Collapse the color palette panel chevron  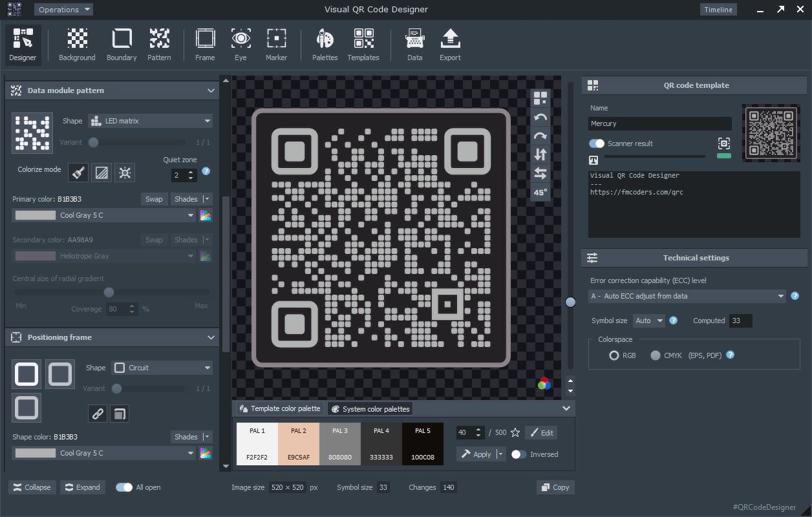click(x=566, y=408)
